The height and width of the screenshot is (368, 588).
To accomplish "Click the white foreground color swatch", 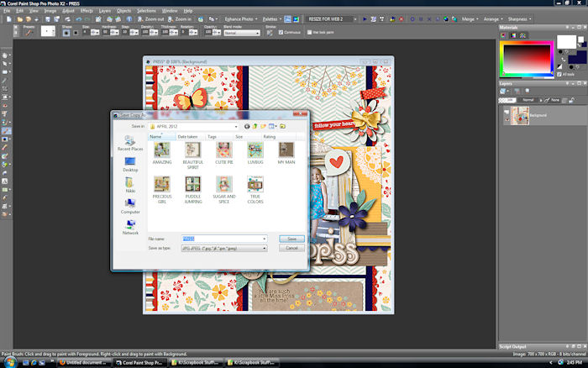I will coord(566,42).
